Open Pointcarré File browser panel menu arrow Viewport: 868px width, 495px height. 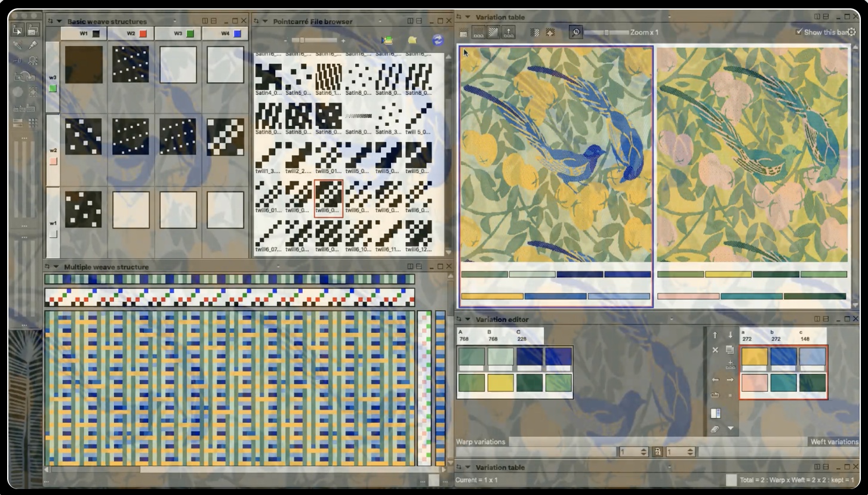[264, 21]
